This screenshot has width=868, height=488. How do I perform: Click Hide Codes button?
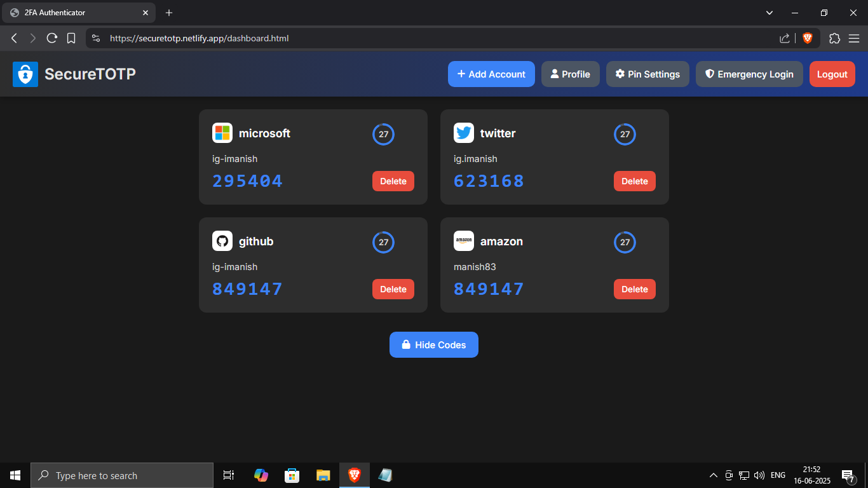(434, 344)
